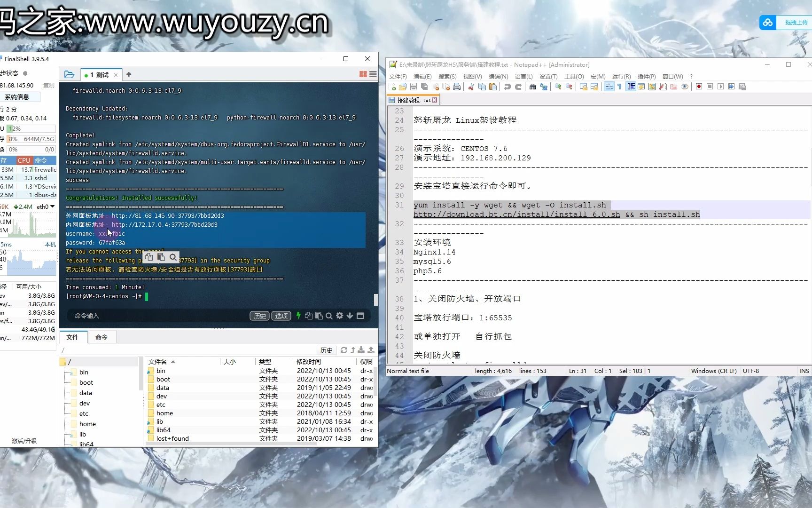The width and height of the screenshot is (812, 508).
Task: Open the Plugins (插件) menu in Notepad++
Action: tap(647, 76)
